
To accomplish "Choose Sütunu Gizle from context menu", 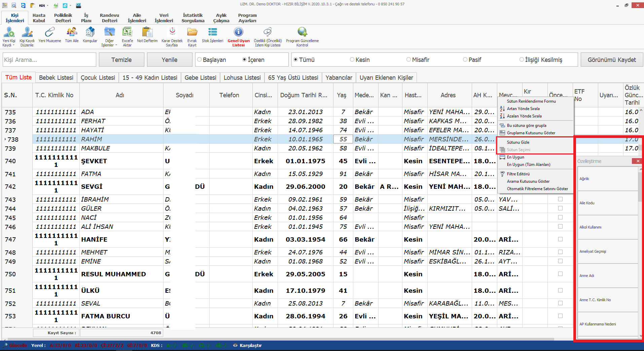I will [518, 142].
